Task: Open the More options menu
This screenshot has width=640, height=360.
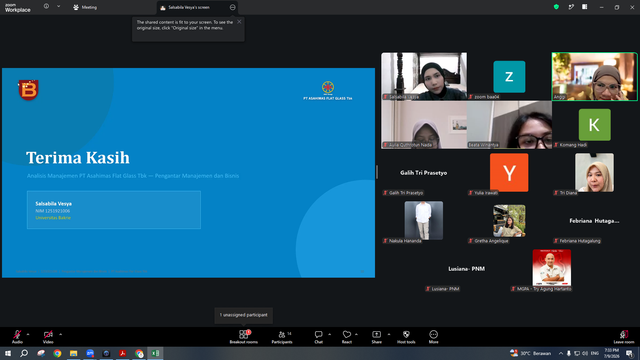Action: pyautogui.click(x=433, y=337)
